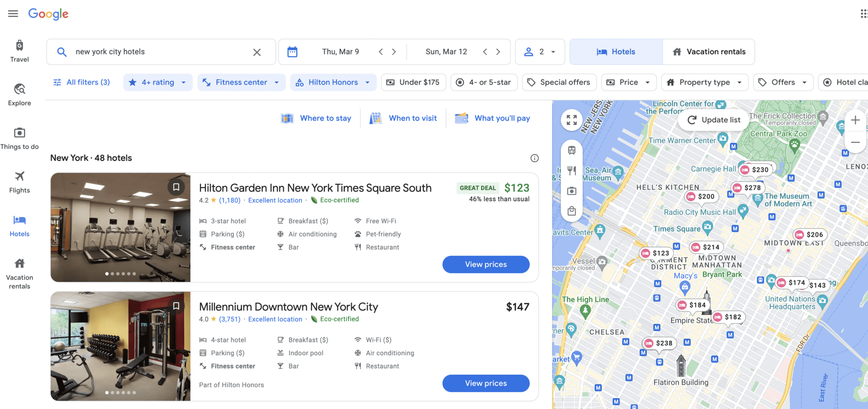Switch to the Vacation rentals tab

point(709,52)
